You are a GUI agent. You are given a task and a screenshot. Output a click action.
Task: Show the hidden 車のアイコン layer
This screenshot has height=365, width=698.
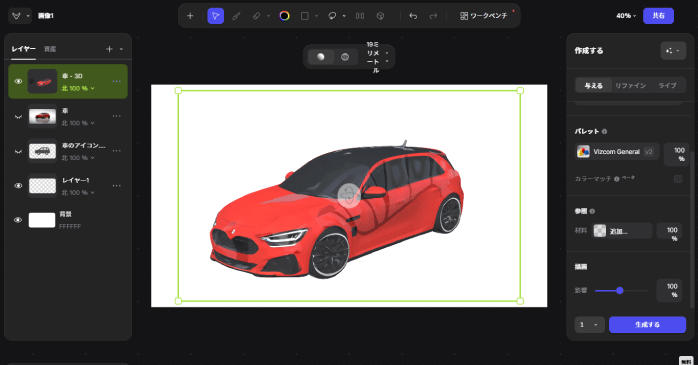(x=18, y=151)
